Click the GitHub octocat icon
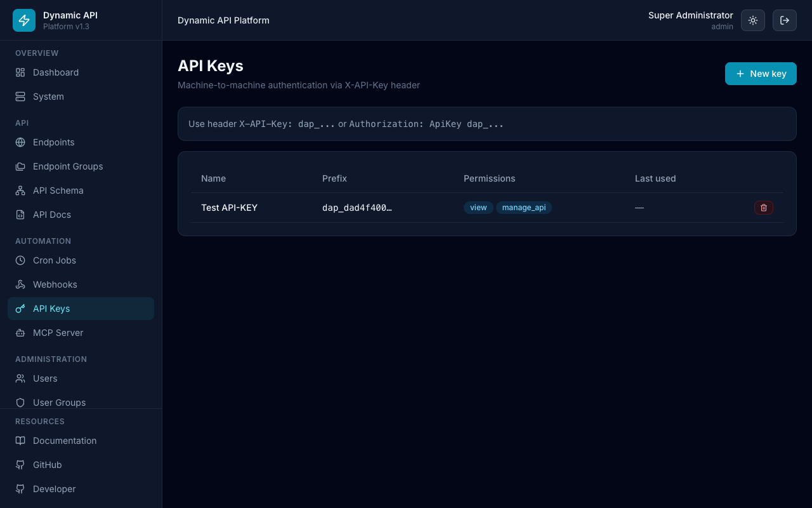 (20, 465)
